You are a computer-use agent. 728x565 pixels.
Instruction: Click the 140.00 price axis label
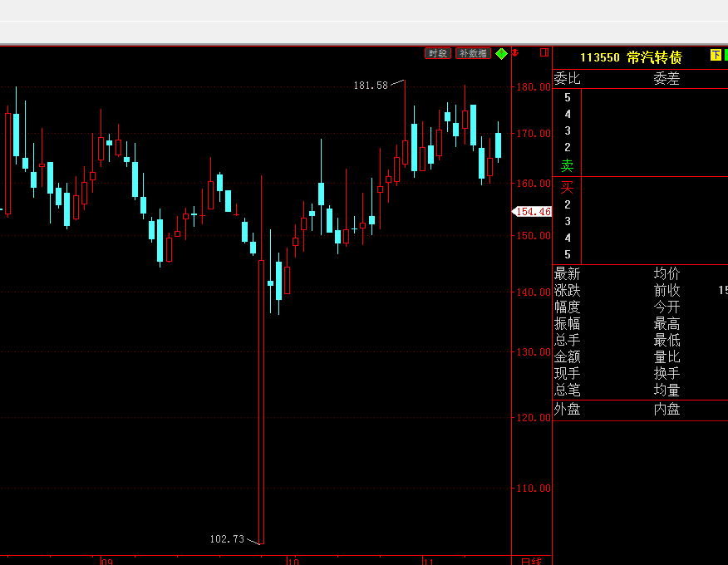click(534, 292)
